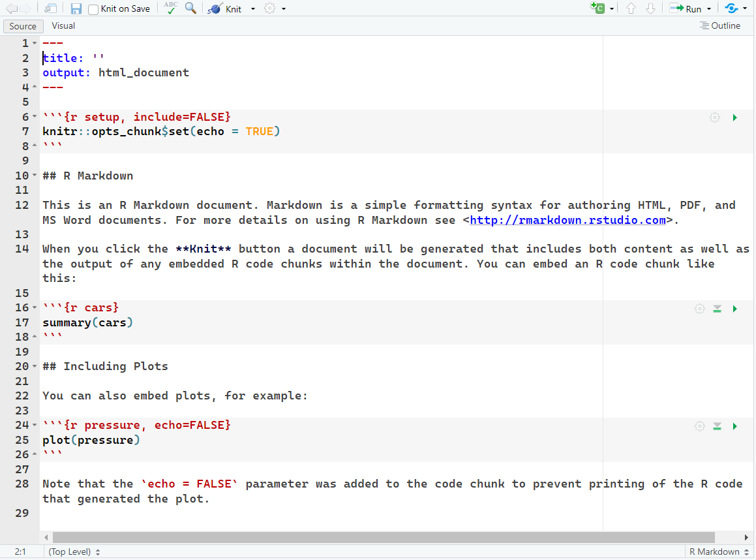The width and height of the screenshot is (756, 560).
Task: Open the (Top Level) section navigator
Action: (x=74, y=552)
